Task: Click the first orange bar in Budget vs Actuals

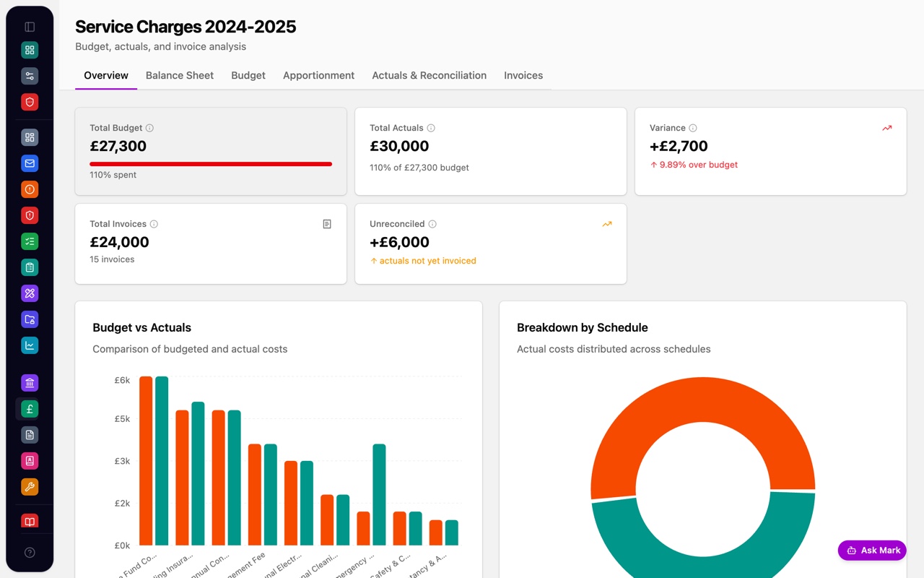Action: [x=146, y=460]
